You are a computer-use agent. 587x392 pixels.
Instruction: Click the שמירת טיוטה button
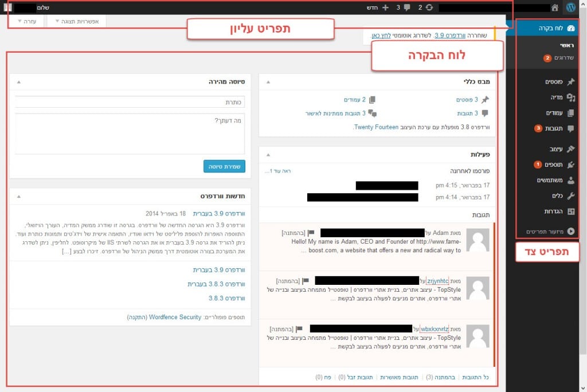tap(224, 166)
